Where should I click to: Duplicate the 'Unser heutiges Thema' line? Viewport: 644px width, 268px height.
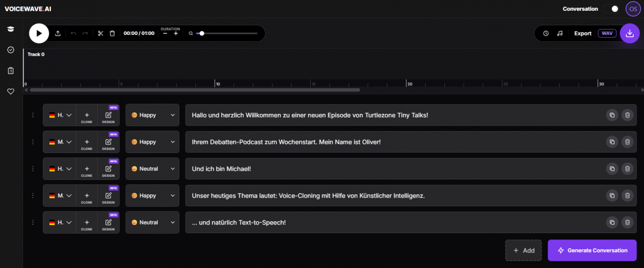[612, 195]
